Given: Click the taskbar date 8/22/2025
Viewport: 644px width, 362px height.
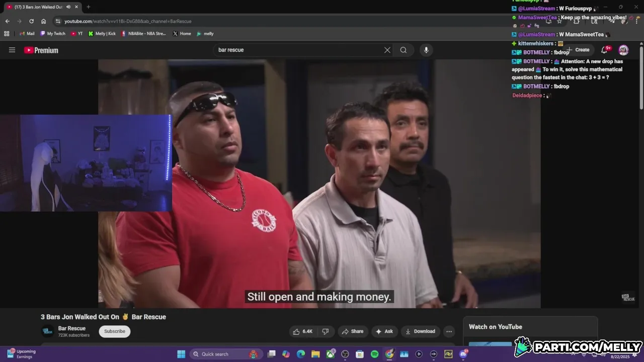Looking at the screenshot, I should (x=620, y=356).
